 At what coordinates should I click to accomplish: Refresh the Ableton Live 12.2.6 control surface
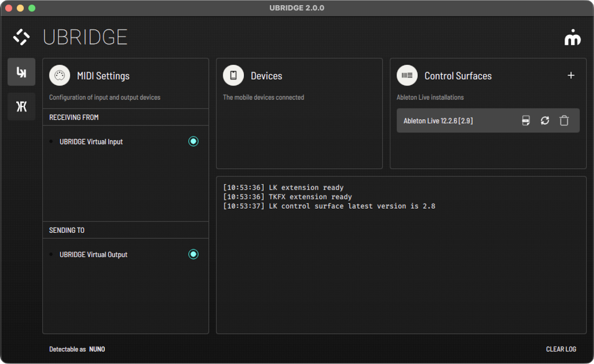545,121
